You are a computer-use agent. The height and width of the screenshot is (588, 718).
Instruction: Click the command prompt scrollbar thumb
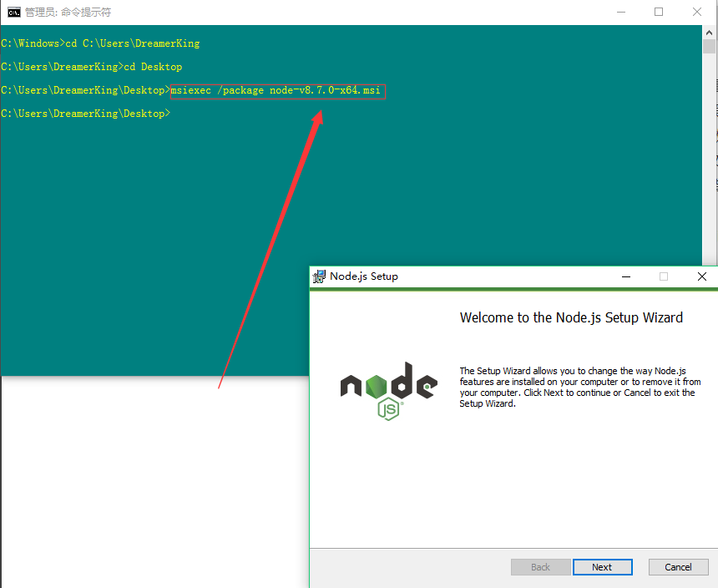tap(709, 46)
